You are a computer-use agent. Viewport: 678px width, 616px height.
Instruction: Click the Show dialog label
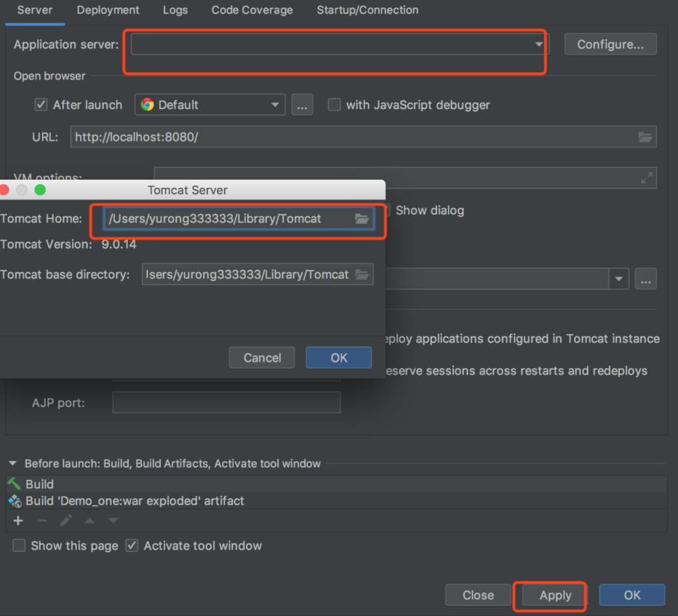[430, 210]
